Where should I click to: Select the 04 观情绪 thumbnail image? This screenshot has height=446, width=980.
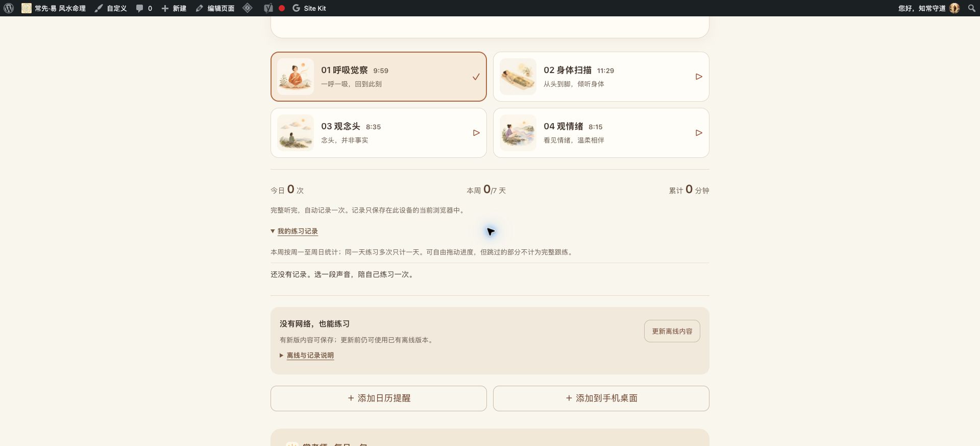point(518,133)
